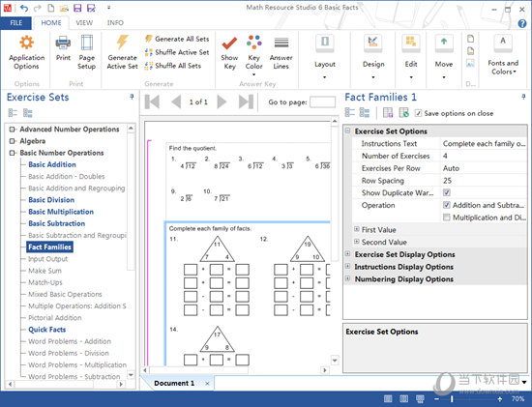Select Fact Families exercise set

49,247
